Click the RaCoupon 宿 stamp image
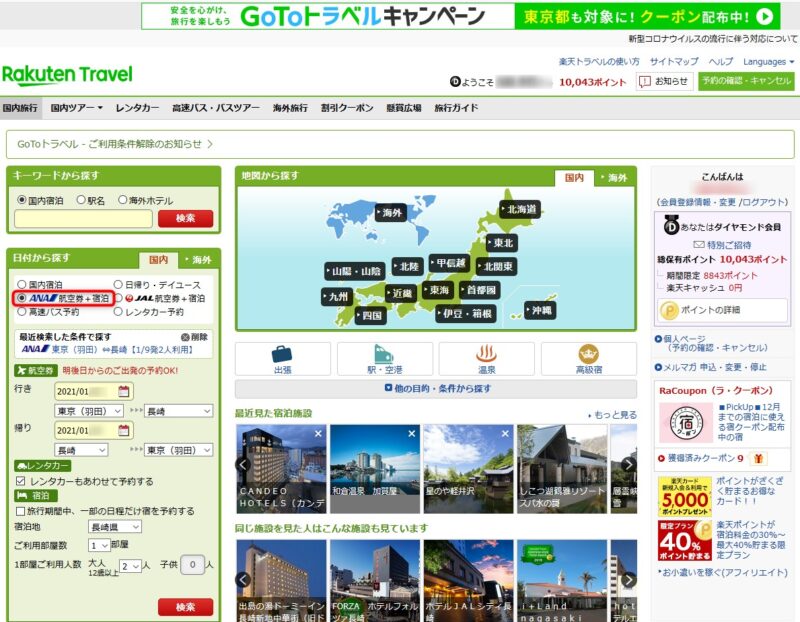This screenshot has height=622, width=800. point(686,422)
